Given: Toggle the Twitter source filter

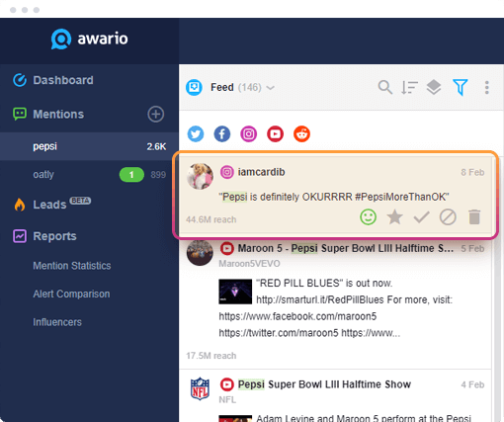Looking at the screenshot, I should click(x=196, y=134).
